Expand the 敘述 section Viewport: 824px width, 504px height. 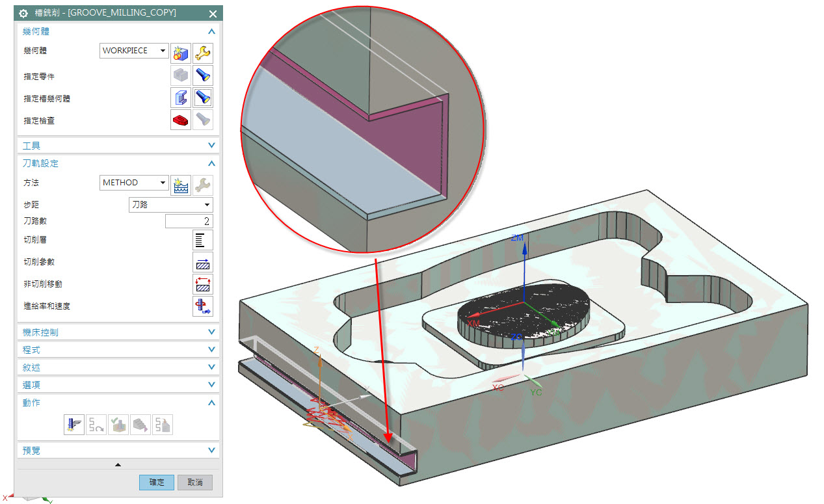click(x=211, y=367)
